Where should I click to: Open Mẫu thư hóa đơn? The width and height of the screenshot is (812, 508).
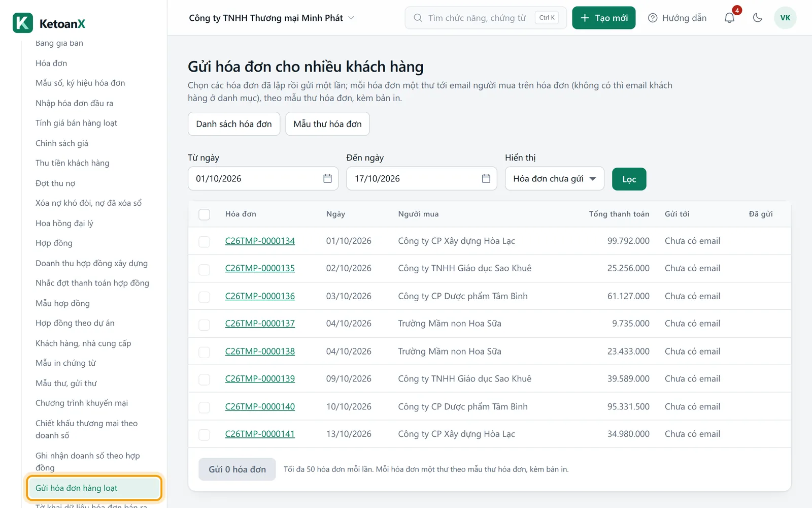(x=327, y=124)
